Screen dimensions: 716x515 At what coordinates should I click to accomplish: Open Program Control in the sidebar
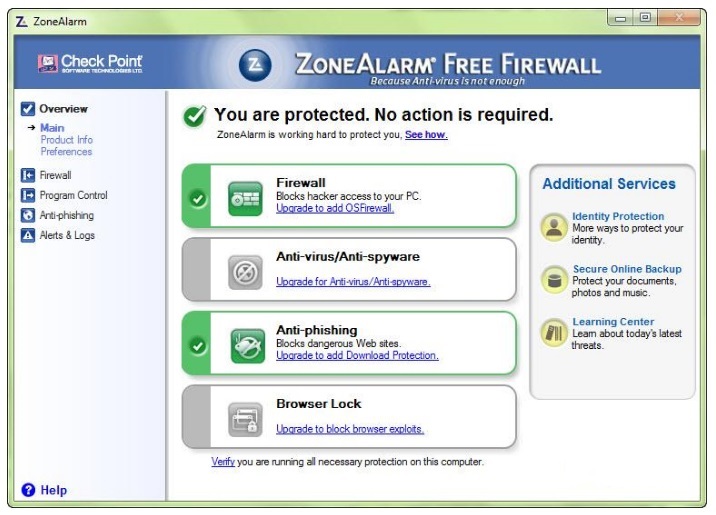coord(73,195)
